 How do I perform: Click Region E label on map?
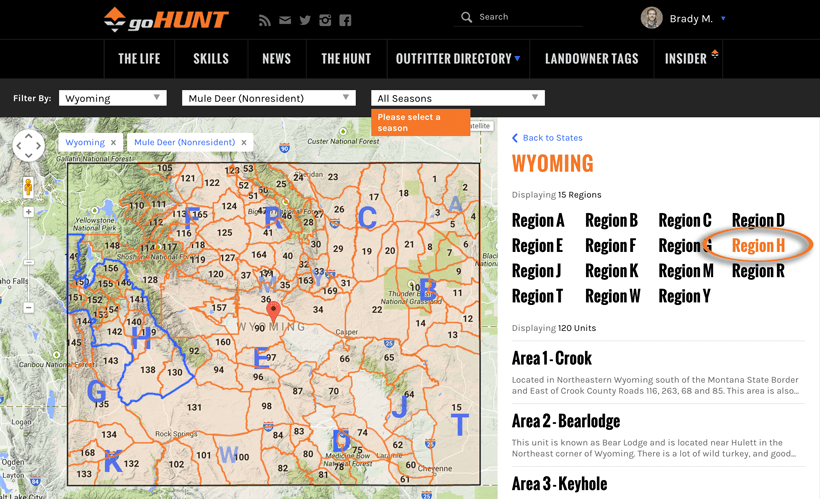(261, 358)
